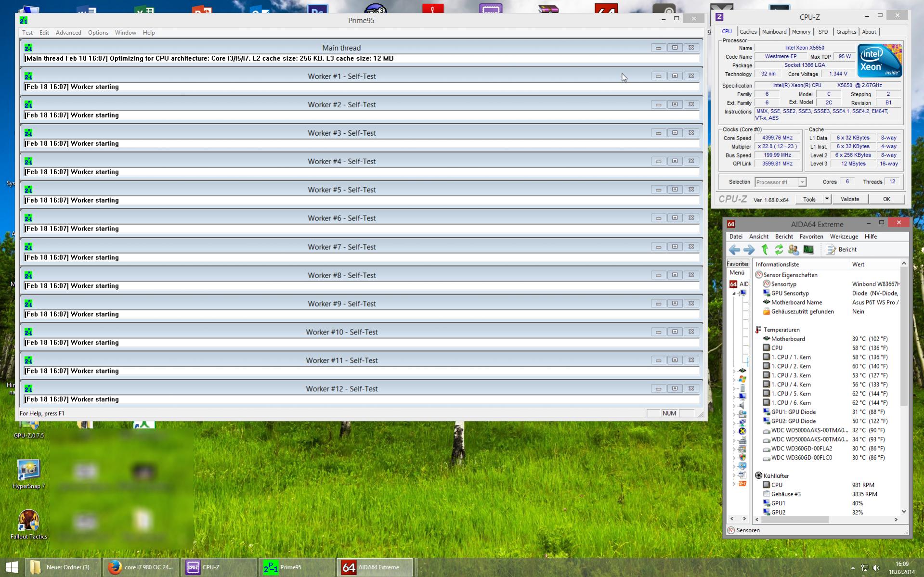Go forward in AIDA64 navigation
924x577 pixels.
pyautogui.click(x=749, y=249)
